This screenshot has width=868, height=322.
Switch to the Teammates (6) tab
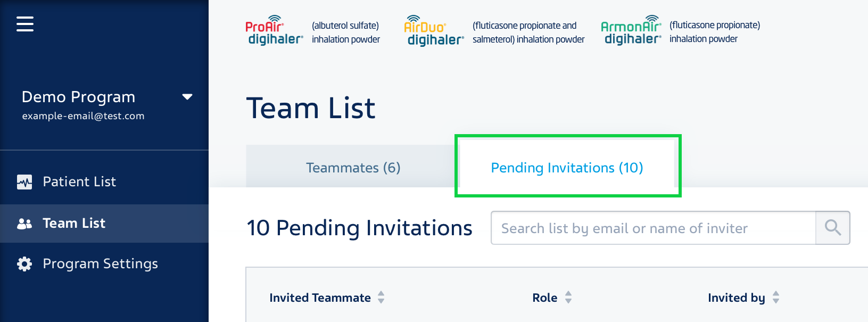coord(353,168)
